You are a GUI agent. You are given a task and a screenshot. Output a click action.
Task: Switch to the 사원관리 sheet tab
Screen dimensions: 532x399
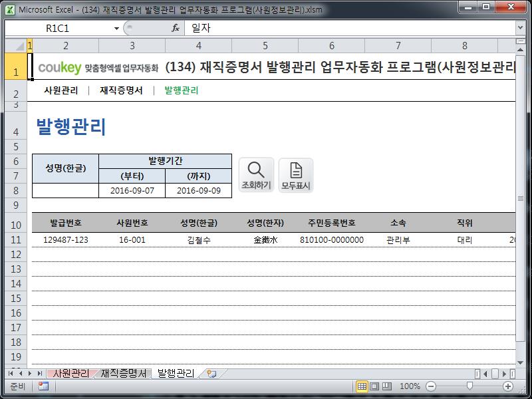[71, 373]
